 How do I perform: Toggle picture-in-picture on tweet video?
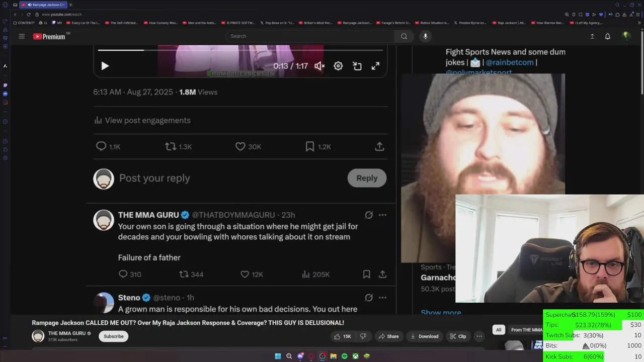(357, 66)
